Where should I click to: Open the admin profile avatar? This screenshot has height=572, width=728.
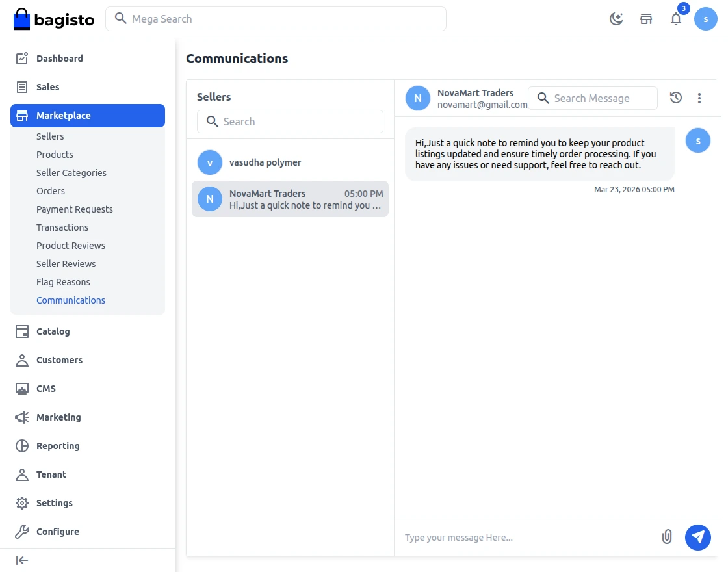706,19
